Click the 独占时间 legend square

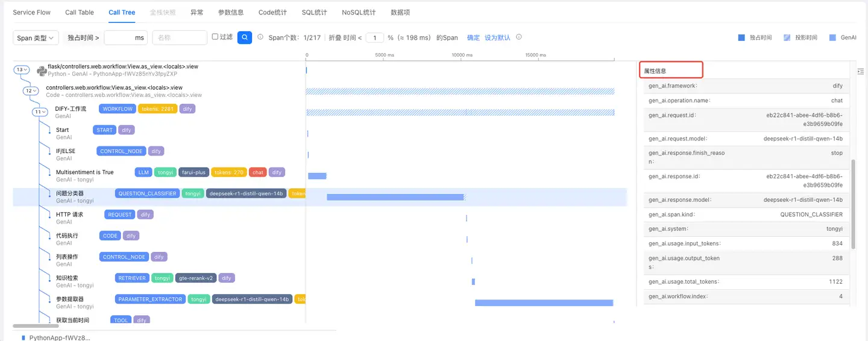coord(741,38)
